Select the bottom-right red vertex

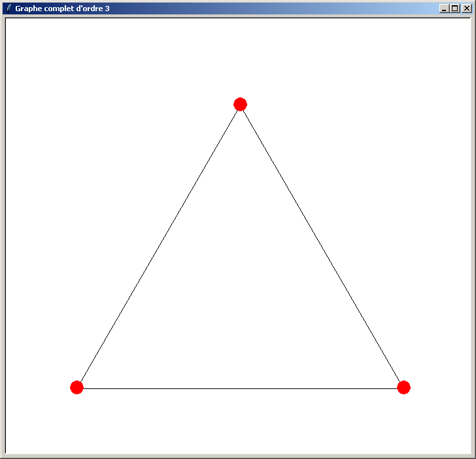tap(403, 387)
